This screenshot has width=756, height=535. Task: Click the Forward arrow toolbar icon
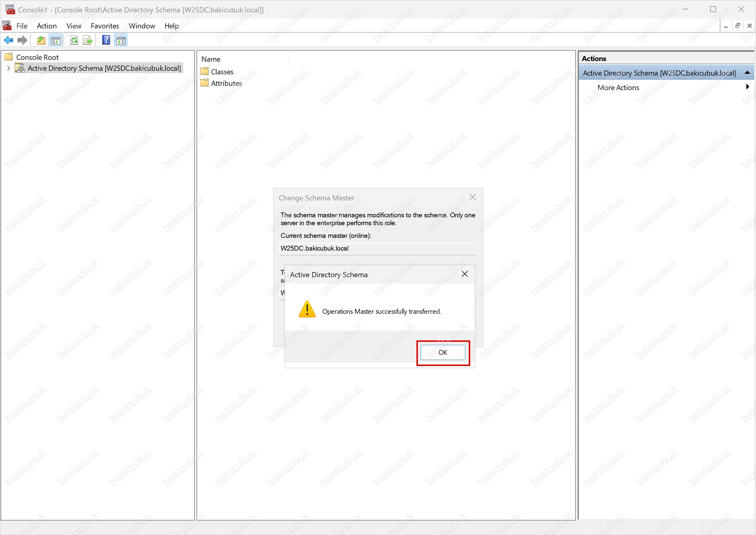tap(22, 40)
